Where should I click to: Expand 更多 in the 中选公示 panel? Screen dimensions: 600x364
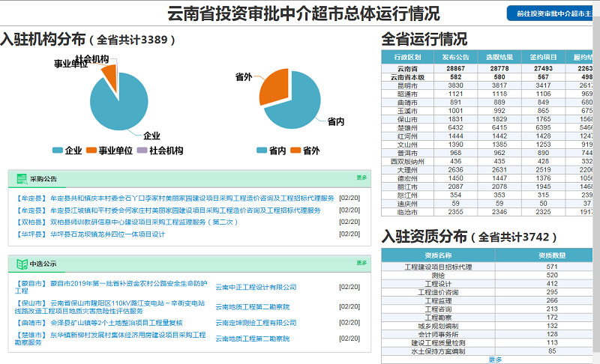coord(362,263)
